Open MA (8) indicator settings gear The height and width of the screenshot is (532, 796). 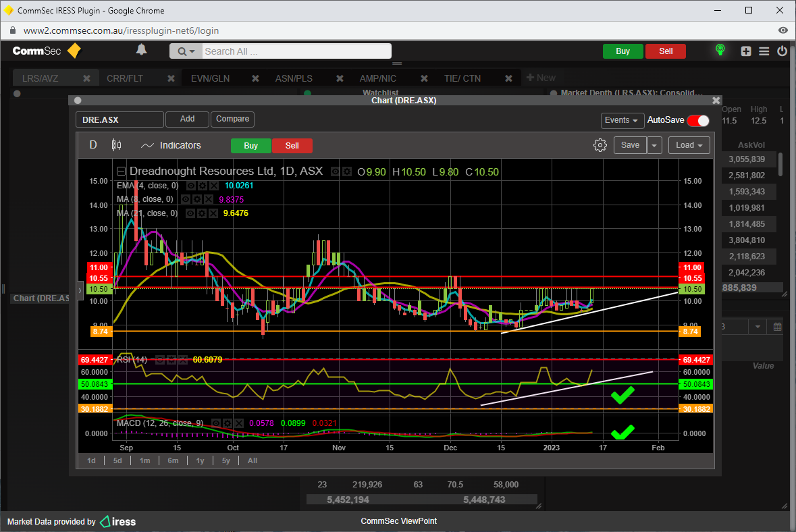click(197, 200)
